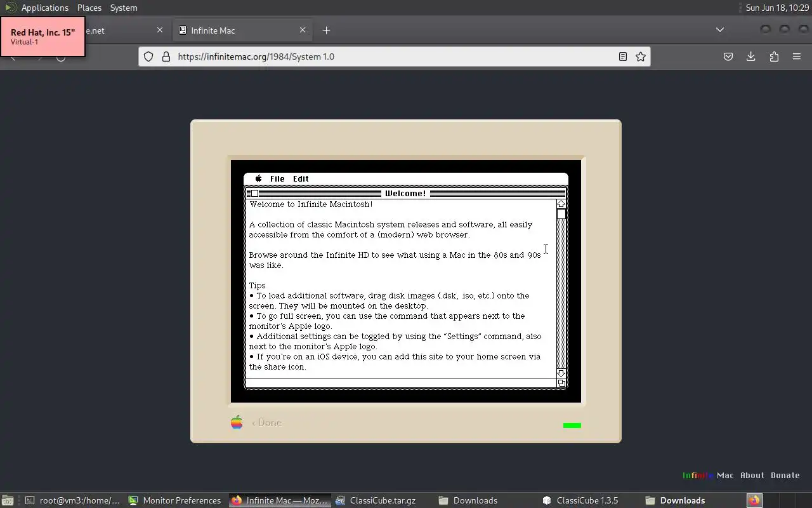Open the Save to Pocket button
The width and height of the screenshot is (812, 508).
(x=728, y=57)
